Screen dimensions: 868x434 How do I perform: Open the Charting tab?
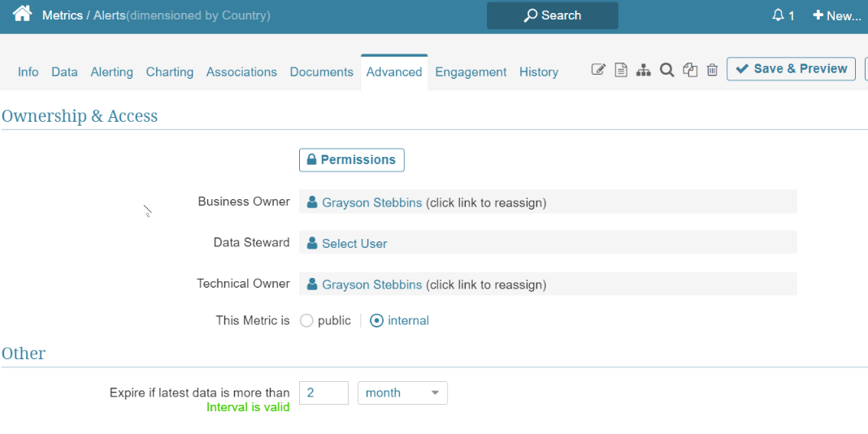pos(169,72)
